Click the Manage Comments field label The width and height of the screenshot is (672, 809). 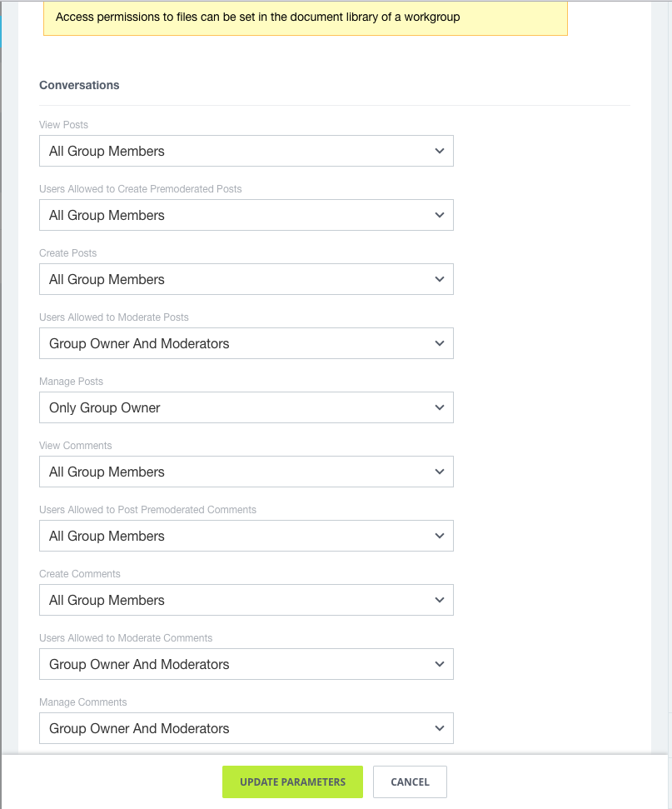point(82,702)
